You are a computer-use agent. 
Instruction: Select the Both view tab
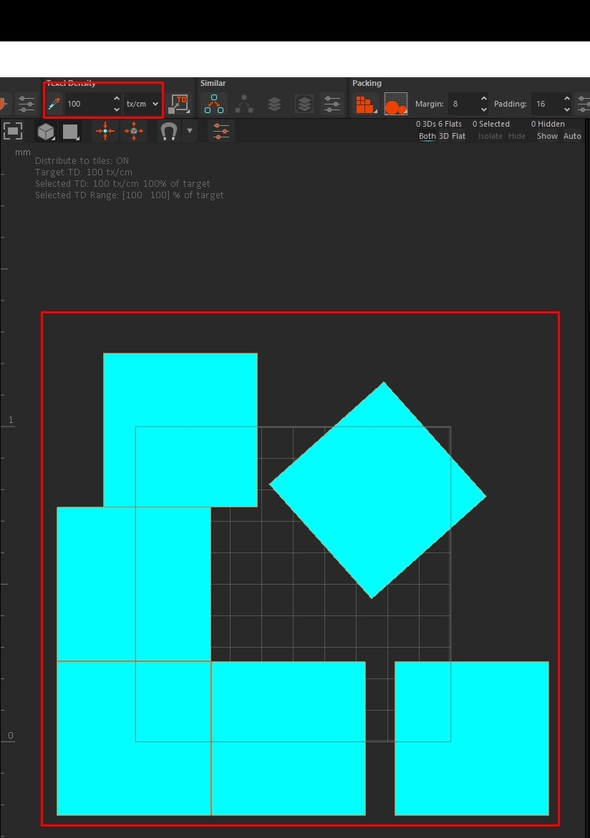pos(427,136)
